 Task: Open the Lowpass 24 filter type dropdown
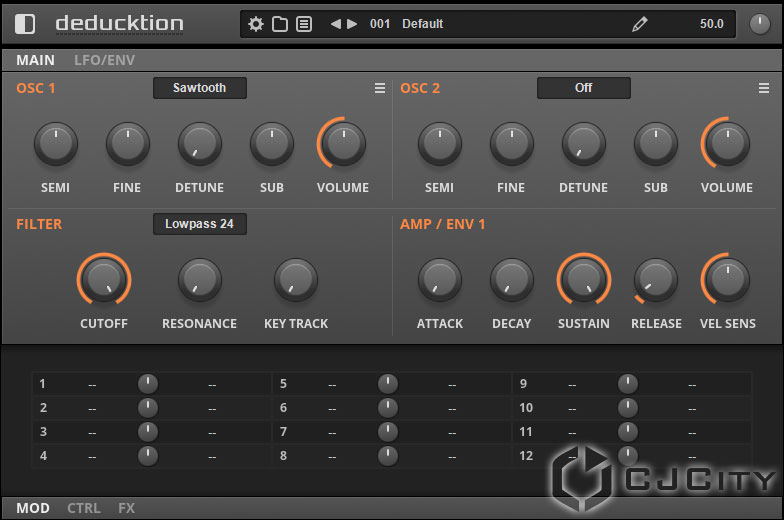click(200, 224)
